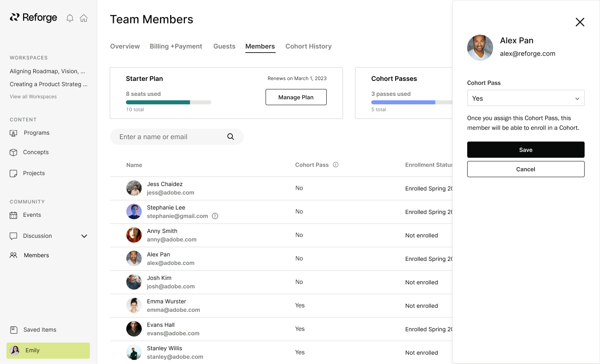
Task: Select Stephanie Lee's row name
Action: point(166,207)
